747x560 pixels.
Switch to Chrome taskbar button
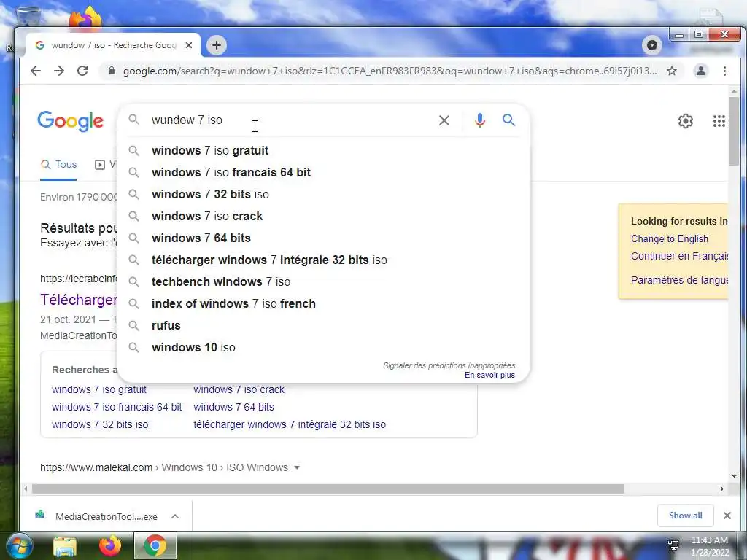(155, 545)
